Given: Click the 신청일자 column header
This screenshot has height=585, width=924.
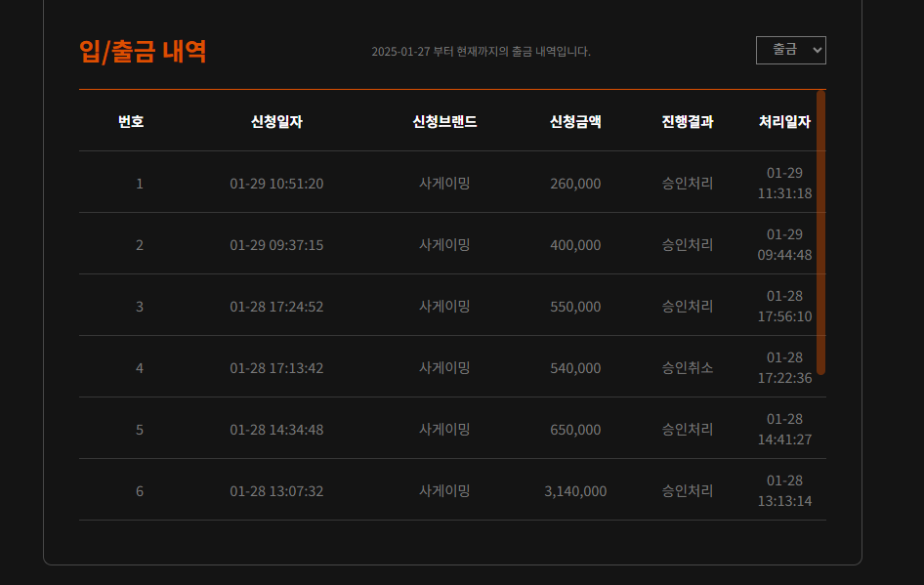Looking at the screenshot, I should tap(276, 121).
